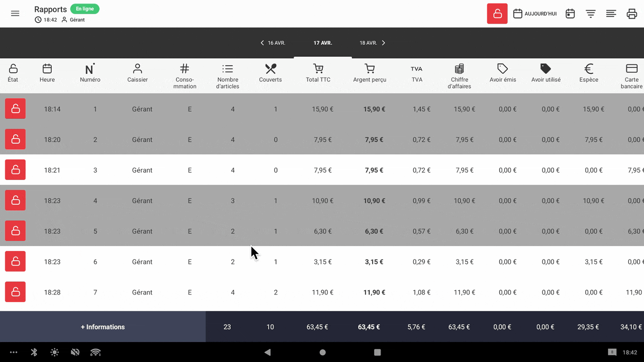
Task: Open the calendar date picker icon
Action: click(570, 14)
